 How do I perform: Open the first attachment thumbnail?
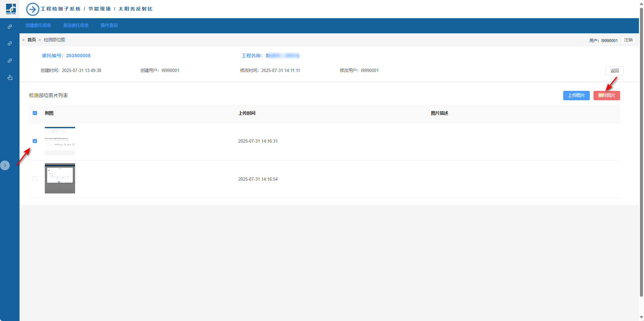point(60,141)
